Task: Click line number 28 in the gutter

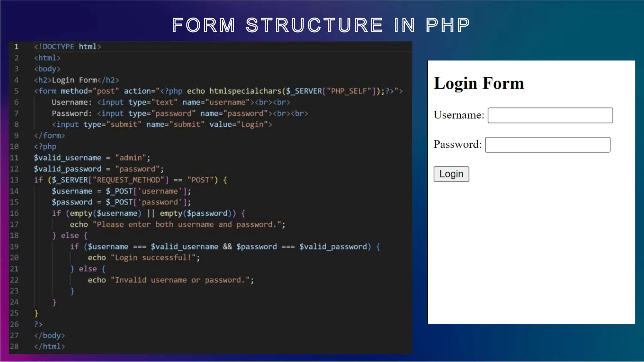Action: 14,347
